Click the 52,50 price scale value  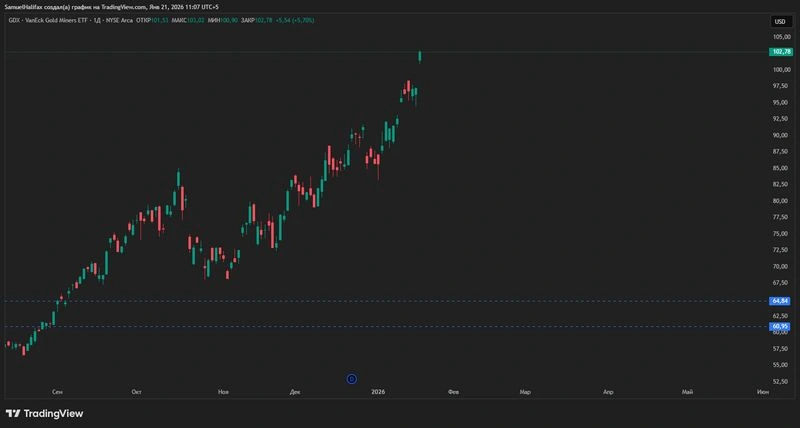click(x=782, y=381)
